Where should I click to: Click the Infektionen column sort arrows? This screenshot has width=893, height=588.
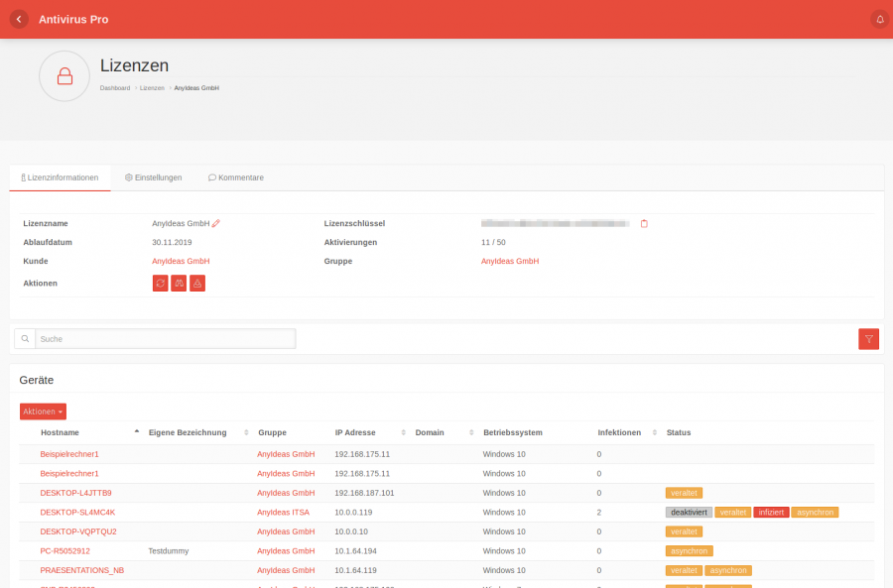[654, 432]
